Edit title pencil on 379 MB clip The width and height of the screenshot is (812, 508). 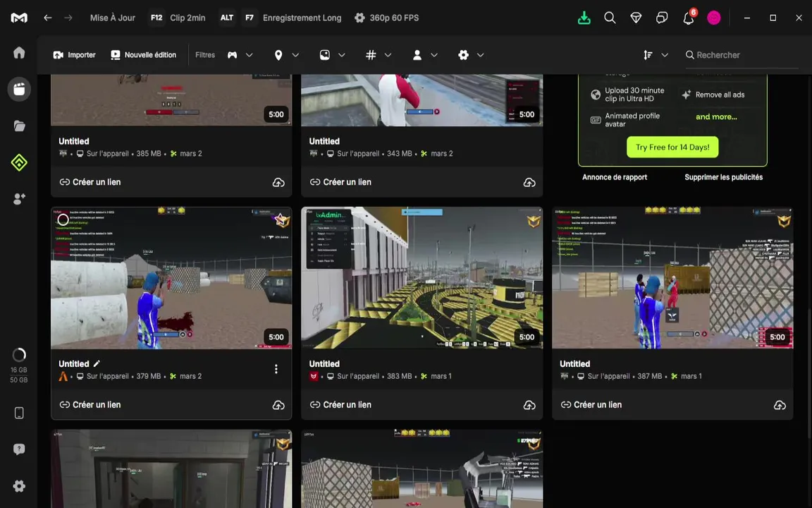pos(97,363)
